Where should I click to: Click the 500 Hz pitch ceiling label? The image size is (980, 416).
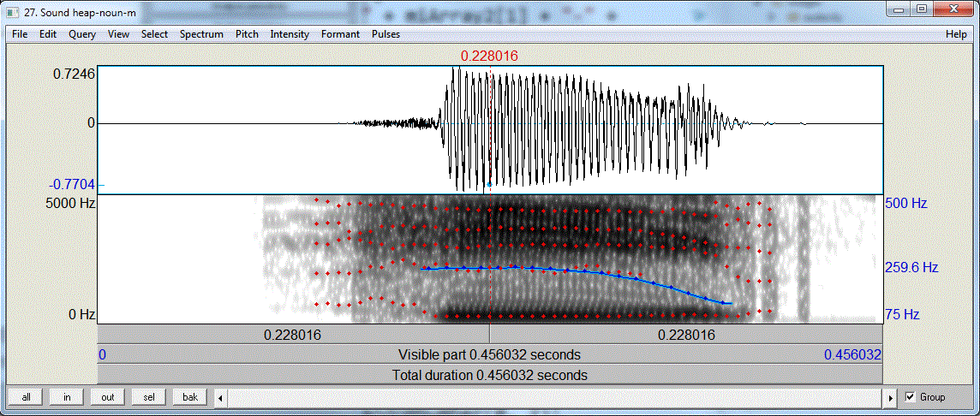click(905, 203)
